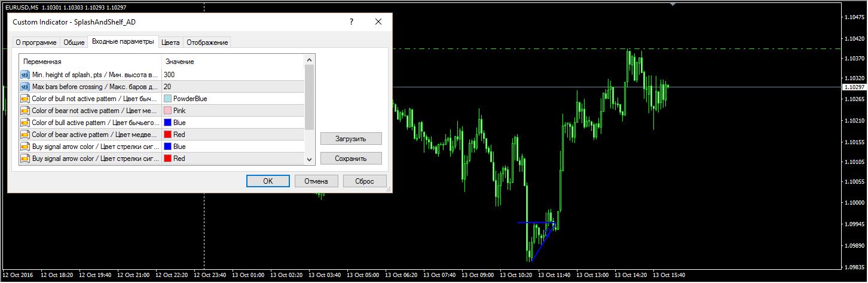This screenshot has height=283, width=868.
Task: Click the 13 Oct 15:40 time axis label
Action: point(669,275)
